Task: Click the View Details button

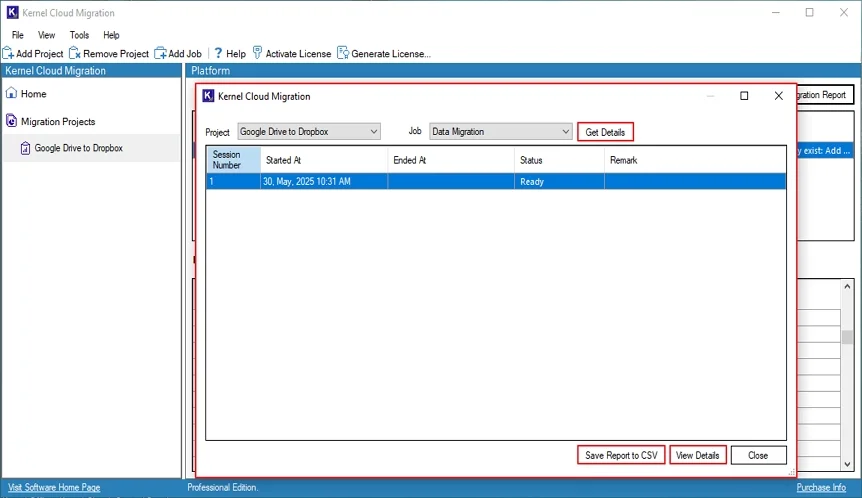Action: 698,455
